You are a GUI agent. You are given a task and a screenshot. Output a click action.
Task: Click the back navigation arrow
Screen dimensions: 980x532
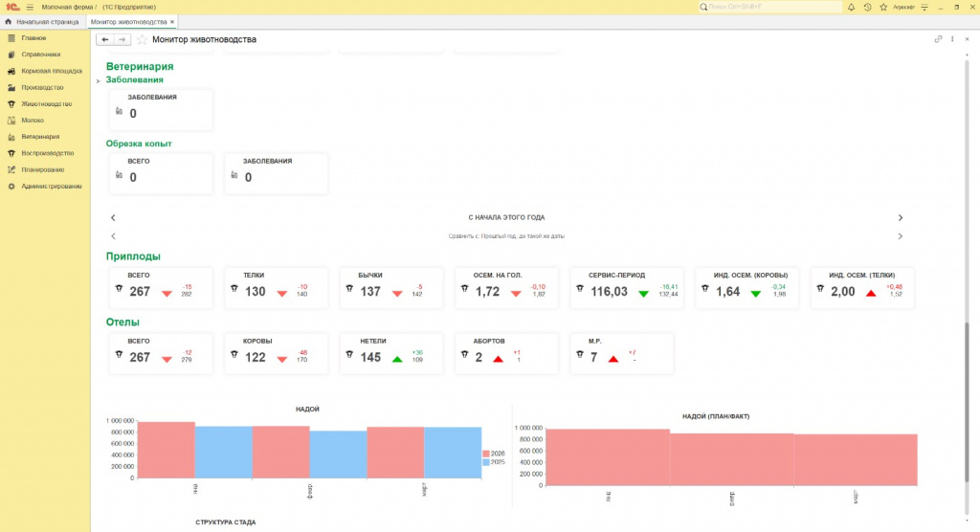[105, 39]
